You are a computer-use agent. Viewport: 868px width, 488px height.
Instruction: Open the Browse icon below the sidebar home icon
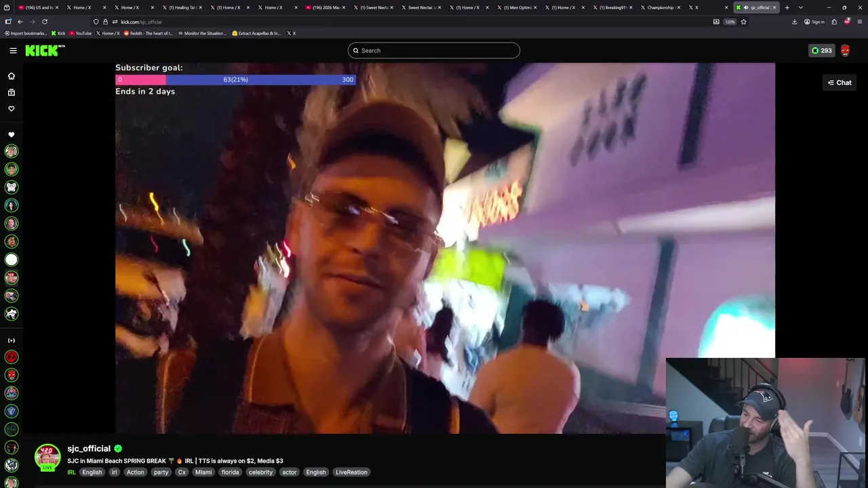(12, 92)
